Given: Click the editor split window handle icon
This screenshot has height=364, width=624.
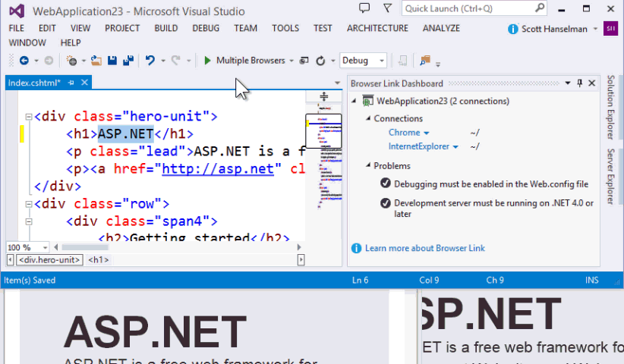Looking at the screenshot, I should [x=324, y=96].
